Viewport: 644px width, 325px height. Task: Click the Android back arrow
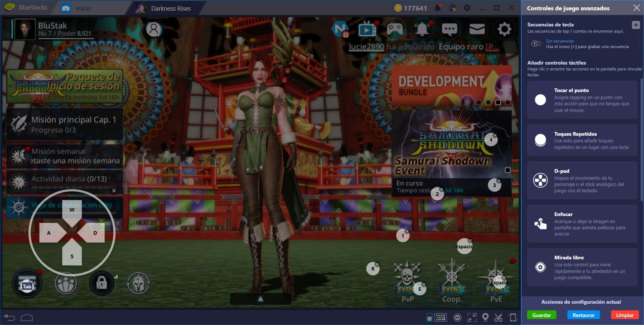(9, 318)
